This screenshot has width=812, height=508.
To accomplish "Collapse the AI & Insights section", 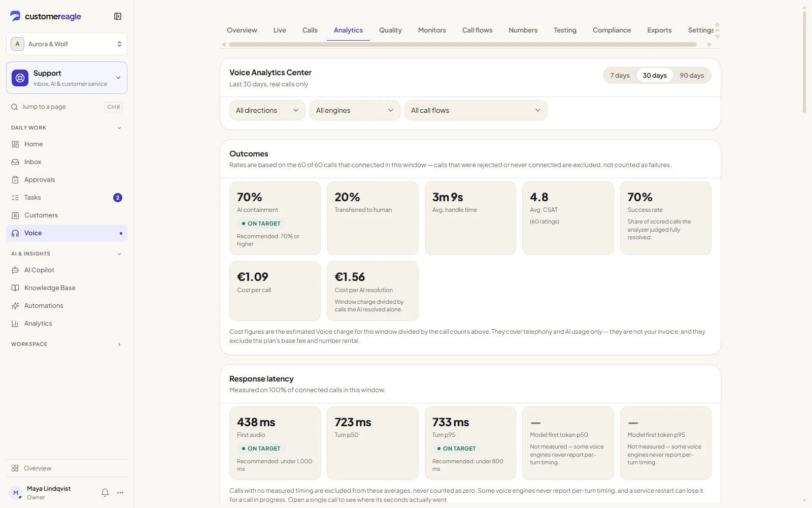I will point(66,254).
